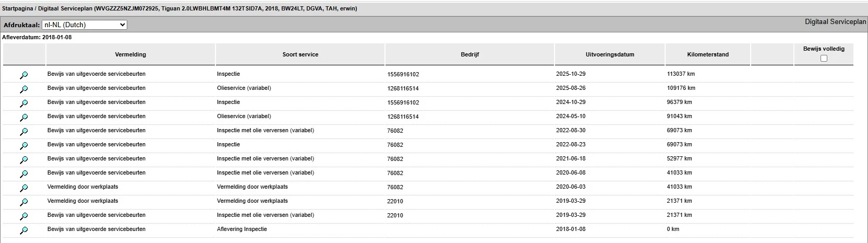The image size is (868, 243).
Task: Tick the Bewijs volledig checkbox
Action: pos(824,58)
